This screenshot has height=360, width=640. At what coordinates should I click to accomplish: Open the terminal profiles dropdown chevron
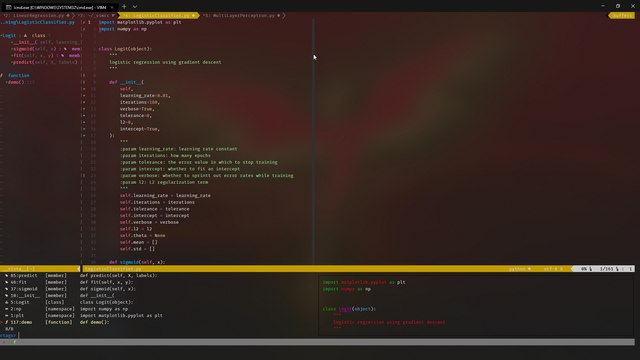point(135,7)
